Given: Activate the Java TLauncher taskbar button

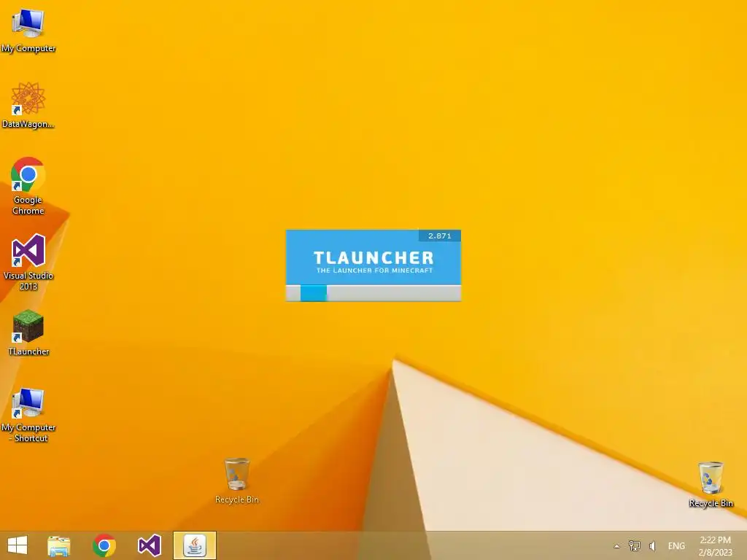Looking at the screenshot, I should click(x=194, y=545).
